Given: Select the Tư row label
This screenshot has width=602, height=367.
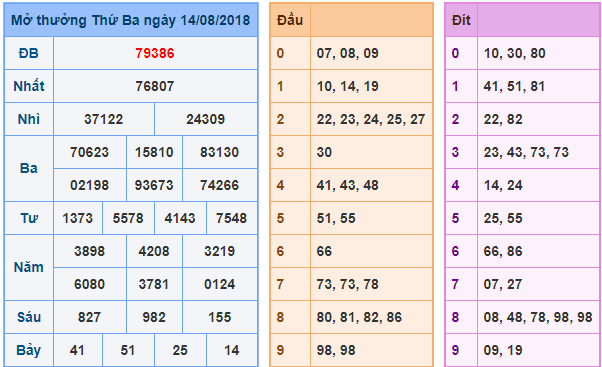Looking at the screenshot, I should [x=29, y=218].
